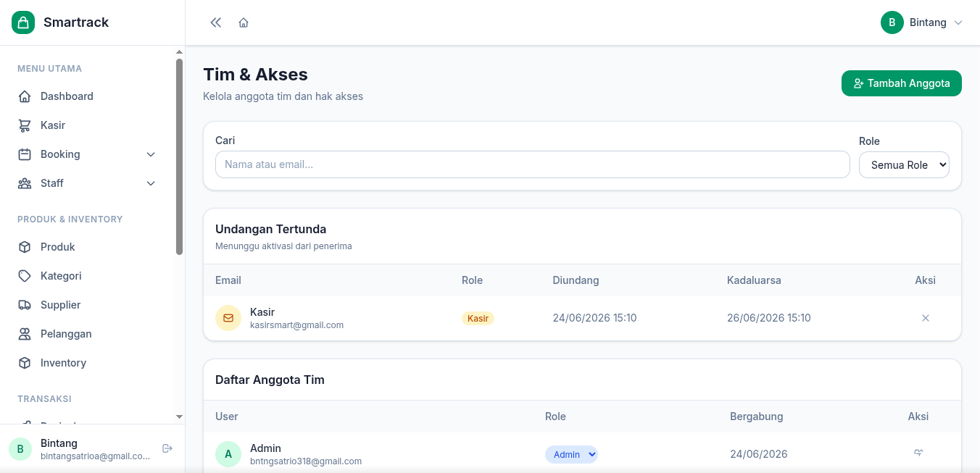Expand the Booking submenu chevron
Screen dimensions: 980x473
151,154
